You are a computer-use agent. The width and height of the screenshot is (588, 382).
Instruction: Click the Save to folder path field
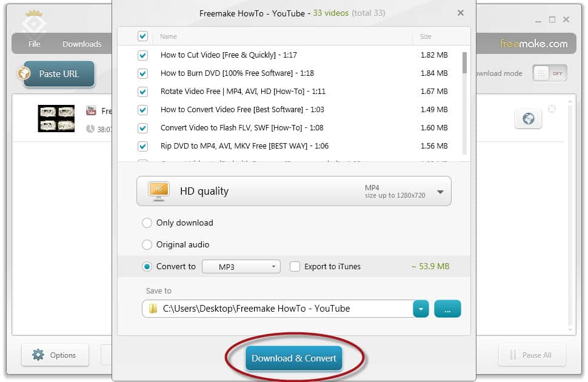tap(278, 309)
